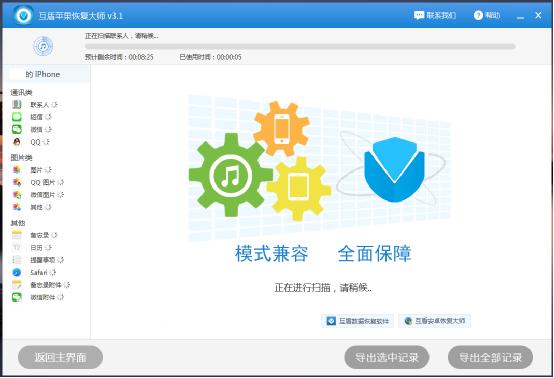
Task: Click the 返回主界面 button
Action: click(60, 357)
